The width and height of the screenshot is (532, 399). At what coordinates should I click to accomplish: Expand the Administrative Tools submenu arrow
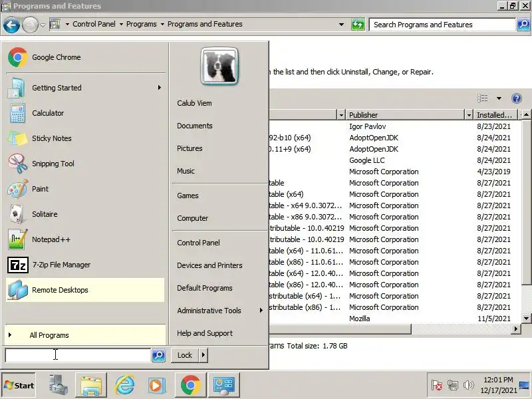261,311
